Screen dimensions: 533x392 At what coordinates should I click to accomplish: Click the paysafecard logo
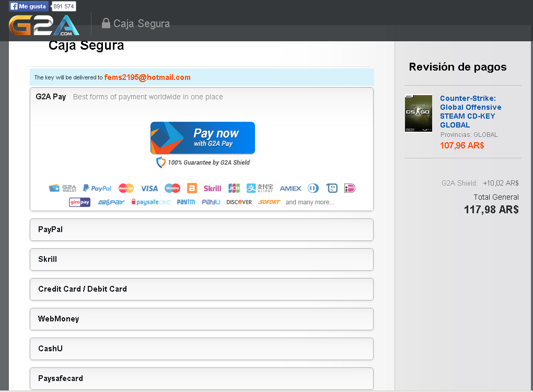[x=151, y=202]
